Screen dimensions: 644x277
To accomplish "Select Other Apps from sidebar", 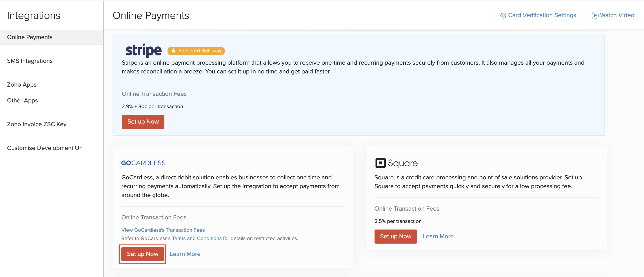I will coord(22,100).
